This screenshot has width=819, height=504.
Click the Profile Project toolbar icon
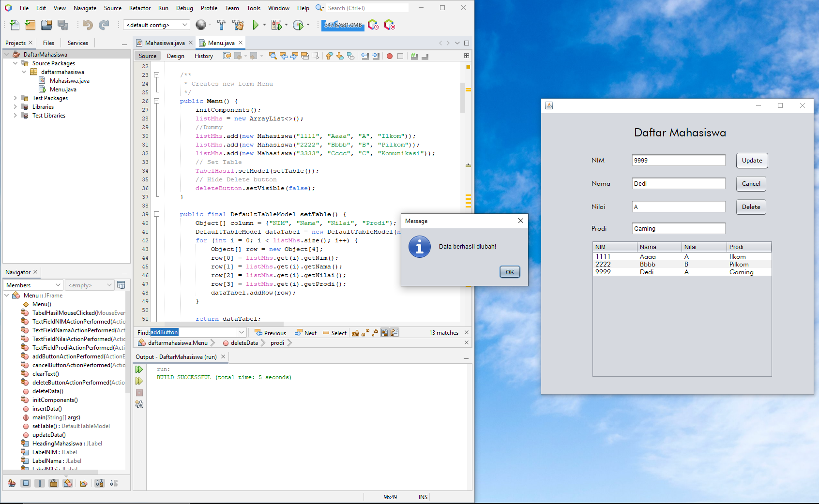point(298,25)
